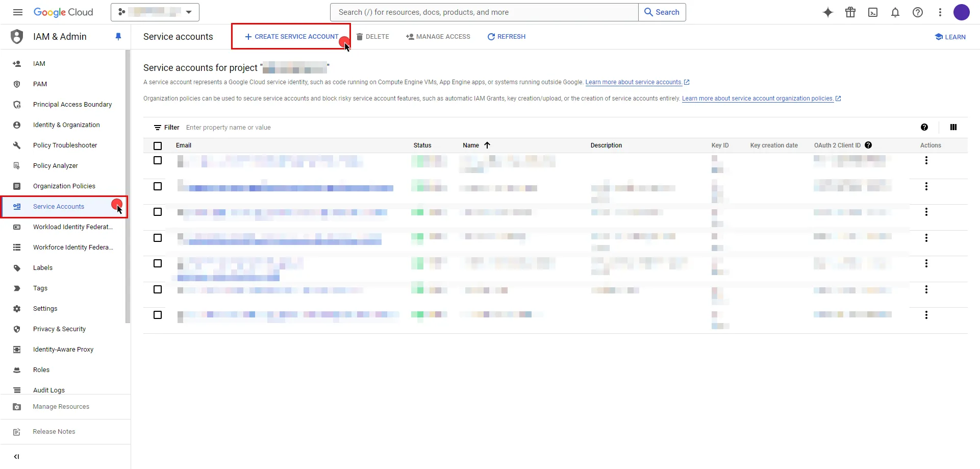The height and width of the screenshot is (469, 980).
Task: Open Gemini assistant from the top bar
Action: point(827,12)
